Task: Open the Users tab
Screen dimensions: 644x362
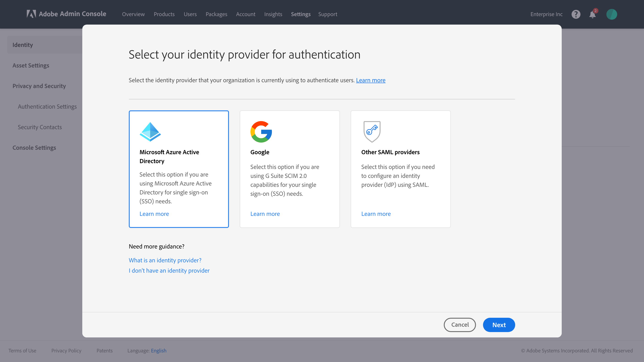Action: 190,14
